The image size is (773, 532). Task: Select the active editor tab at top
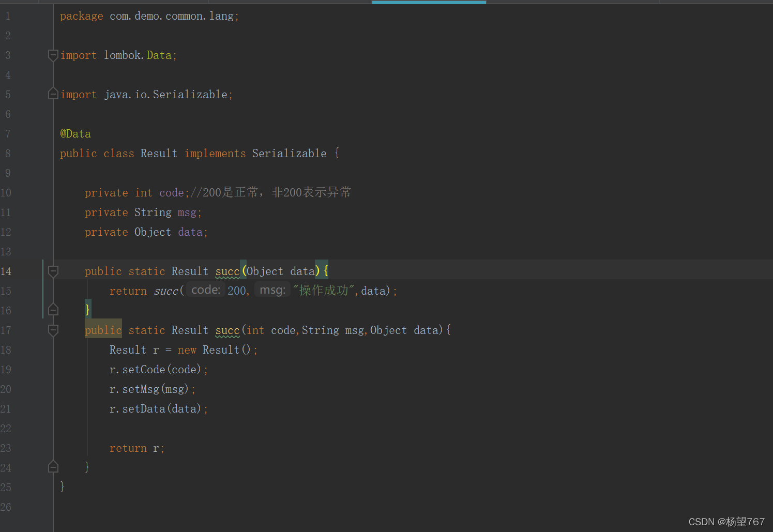click(429, 2)
